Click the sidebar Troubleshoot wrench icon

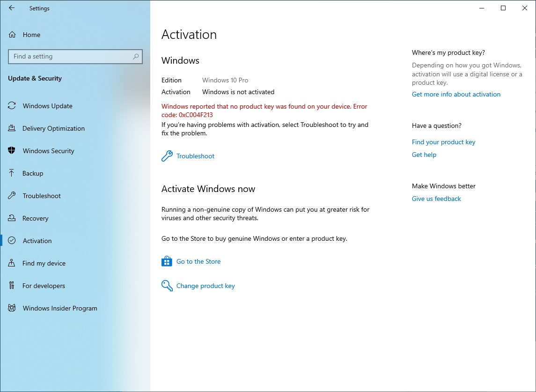click(12, 196)
